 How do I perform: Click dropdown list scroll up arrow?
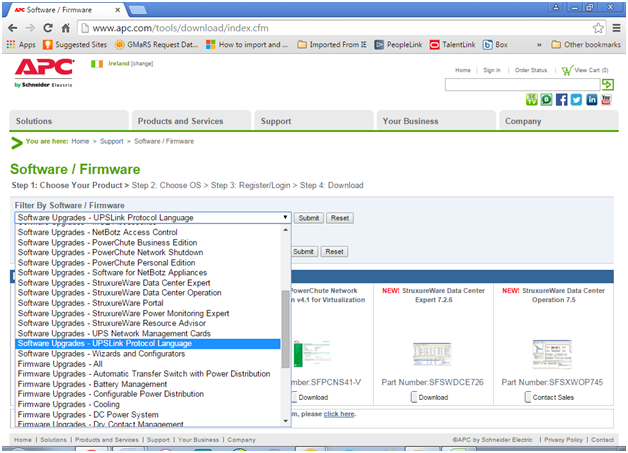pos(286,230)
